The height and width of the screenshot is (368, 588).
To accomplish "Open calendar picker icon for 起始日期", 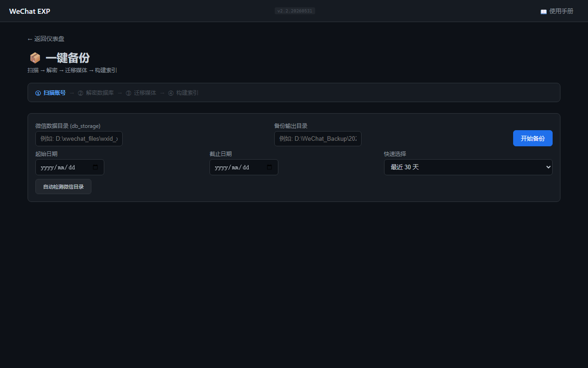I will pyautogui.click(x=96, y=167).
